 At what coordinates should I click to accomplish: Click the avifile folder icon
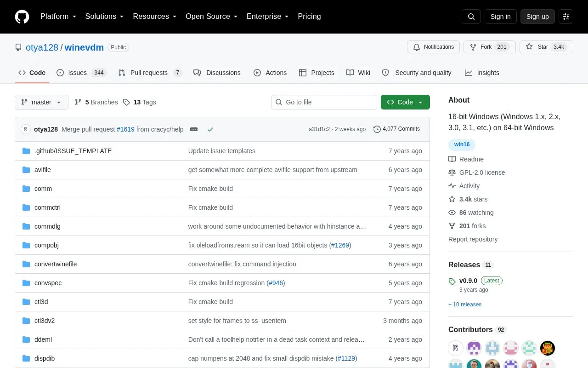(x=26, y=170)
